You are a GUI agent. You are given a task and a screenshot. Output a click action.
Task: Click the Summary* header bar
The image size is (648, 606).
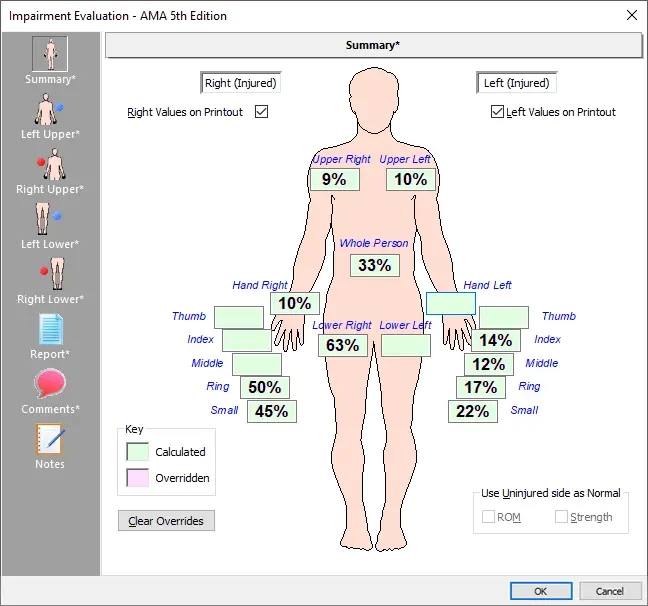[x=374, y=45]
